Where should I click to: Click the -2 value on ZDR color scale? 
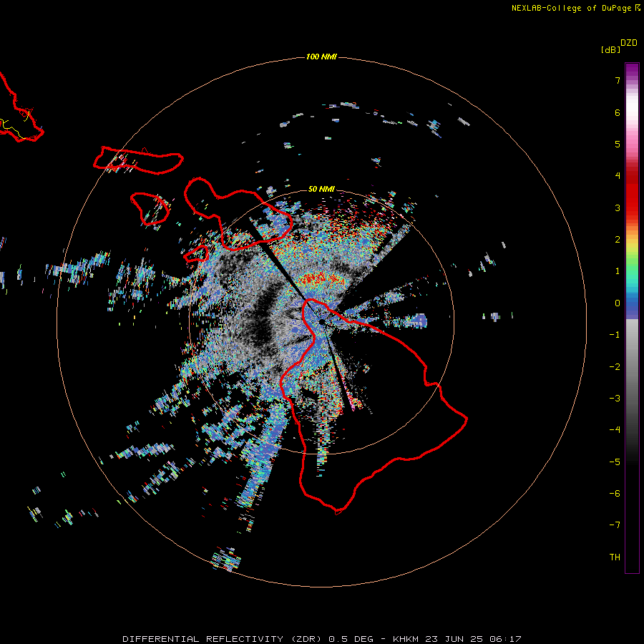(615, 367)
